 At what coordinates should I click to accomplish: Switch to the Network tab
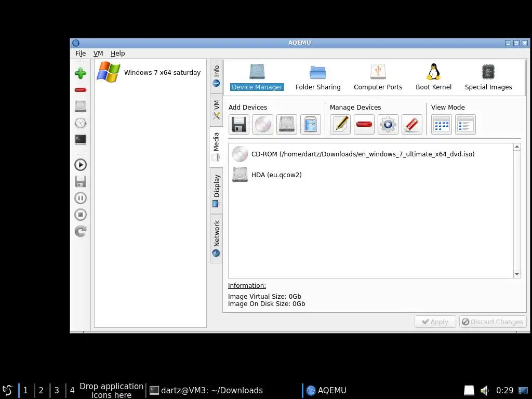(216, 238)
